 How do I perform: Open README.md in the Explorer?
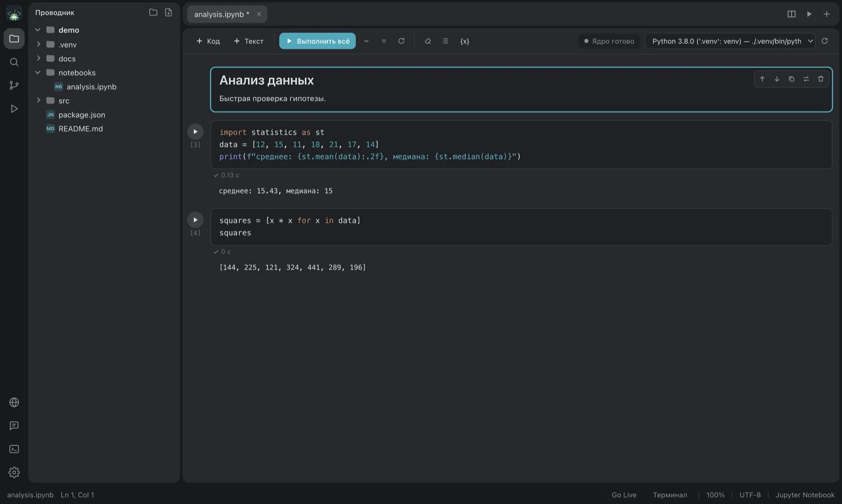(80, 129)
